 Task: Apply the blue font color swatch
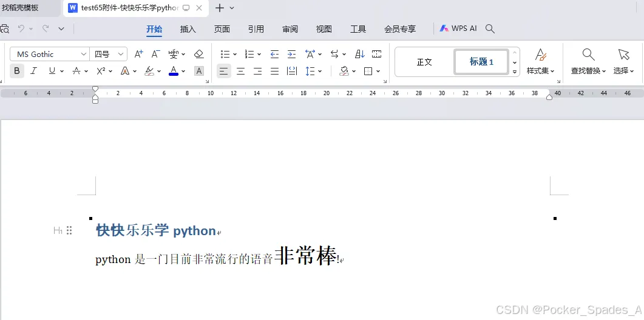[x=174, y=71]
